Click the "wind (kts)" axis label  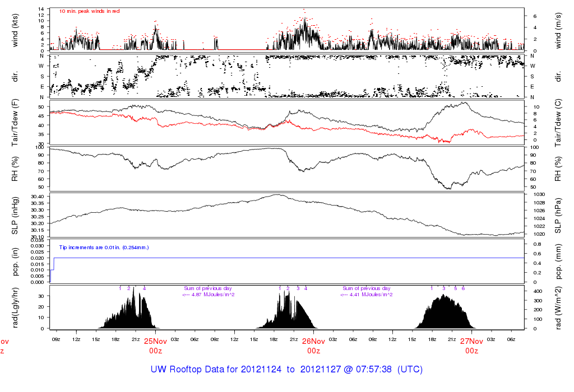point(15,30)
